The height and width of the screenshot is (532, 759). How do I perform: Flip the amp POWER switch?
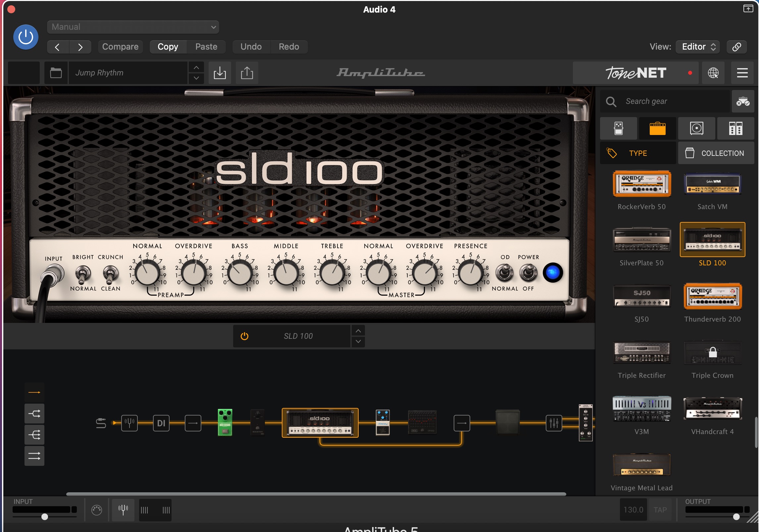[528, 273]
